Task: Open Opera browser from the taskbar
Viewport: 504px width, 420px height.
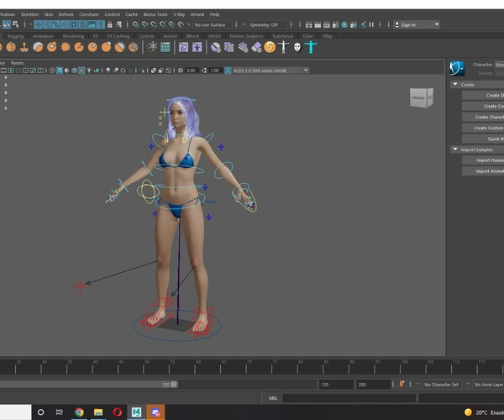Action: coord(118,412)
